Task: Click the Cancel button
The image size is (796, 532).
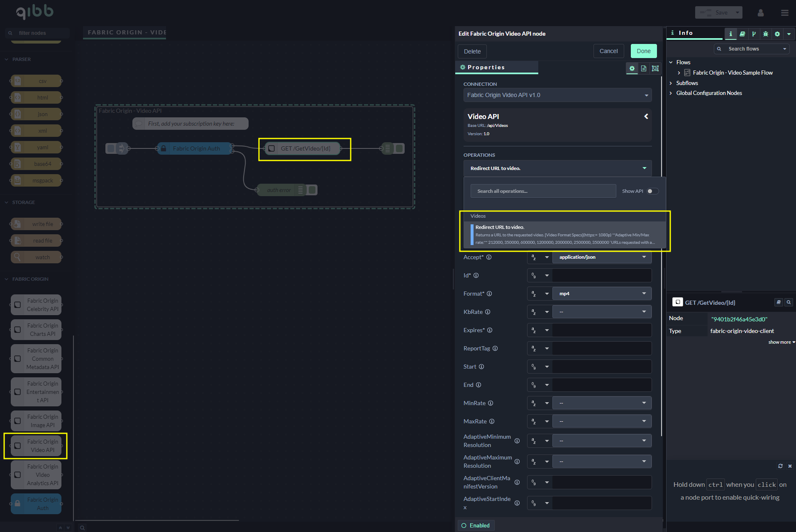Action: click(x=608, y=51)
